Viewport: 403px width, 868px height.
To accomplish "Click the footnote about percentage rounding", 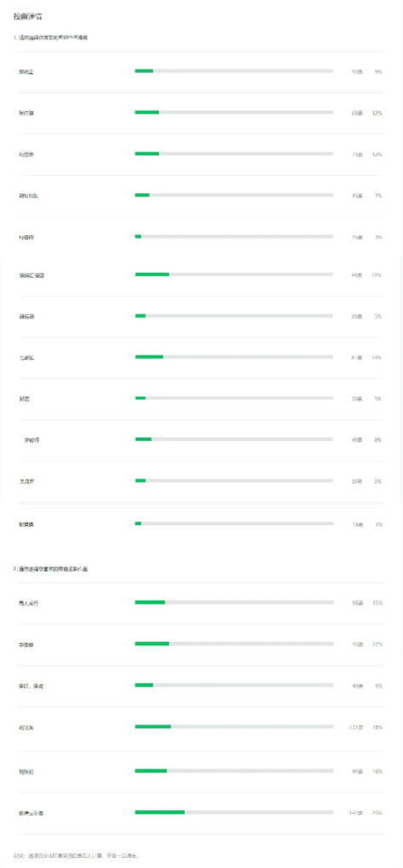I will pos(76,855).
